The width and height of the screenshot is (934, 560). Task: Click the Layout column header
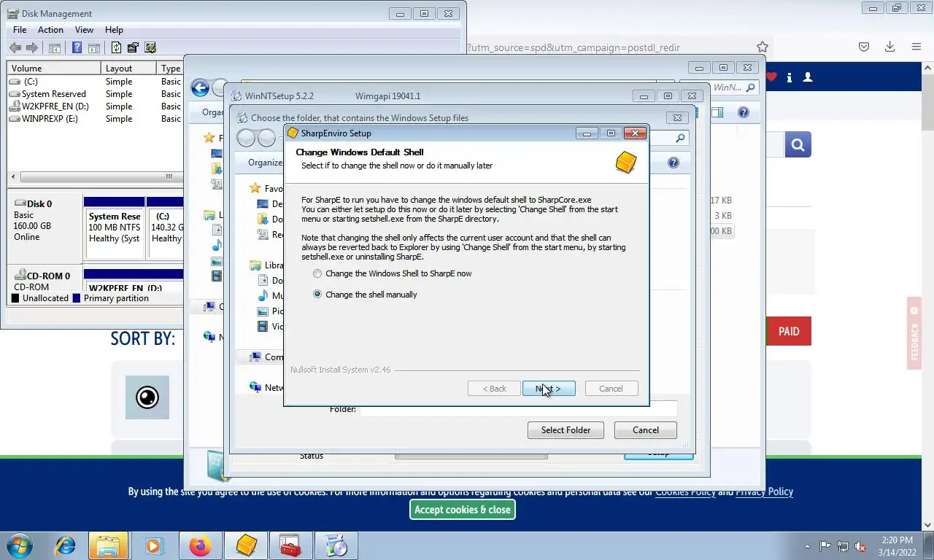pos(128,69)
